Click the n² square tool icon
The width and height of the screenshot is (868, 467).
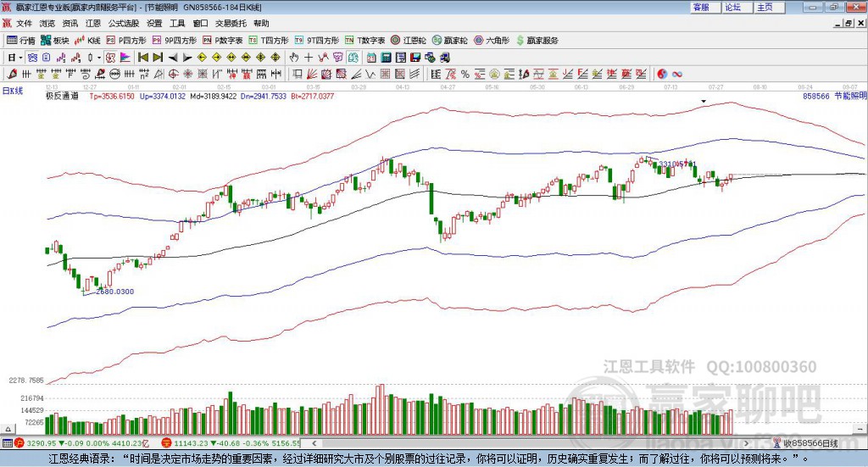click(144, 74)
